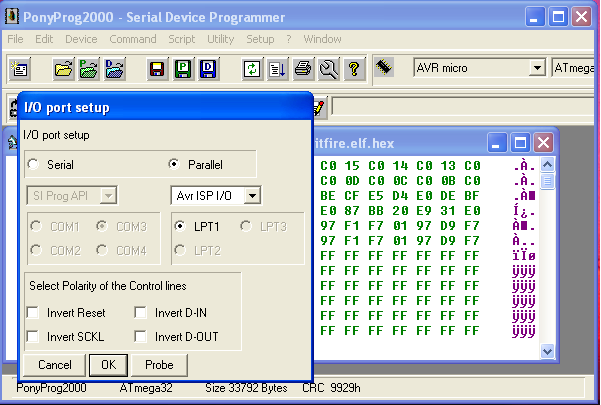
Task: Click the Probe button
Action: (x=159, y=365)
